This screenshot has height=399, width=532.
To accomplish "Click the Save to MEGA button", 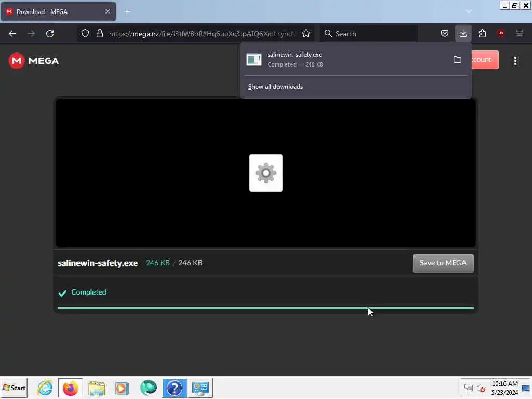I will tap(443, 263).
